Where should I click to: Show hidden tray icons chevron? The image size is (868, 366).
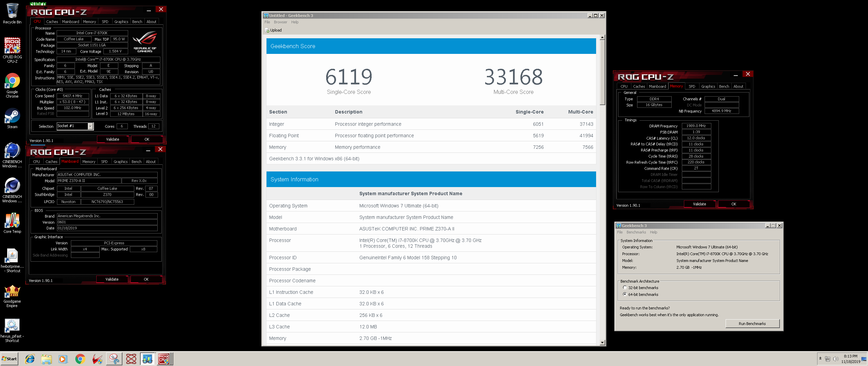pos(820,359)
